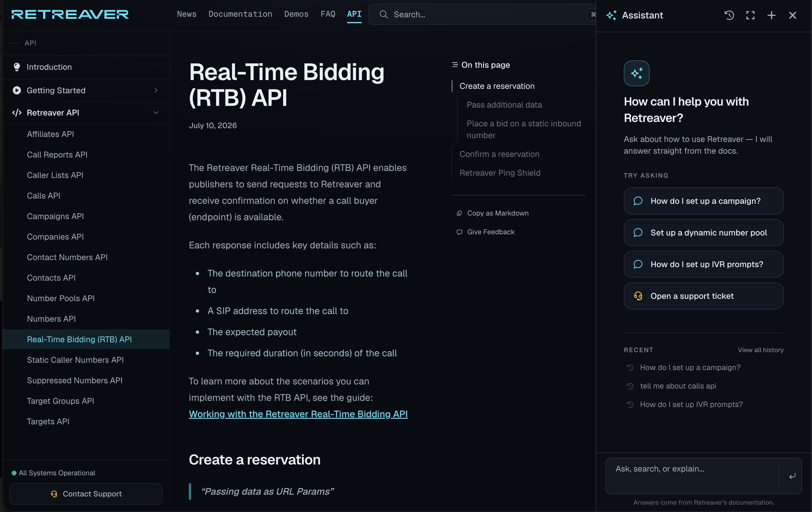
Task: Open the FAQ nav item
Action: [x=328, y=14]
